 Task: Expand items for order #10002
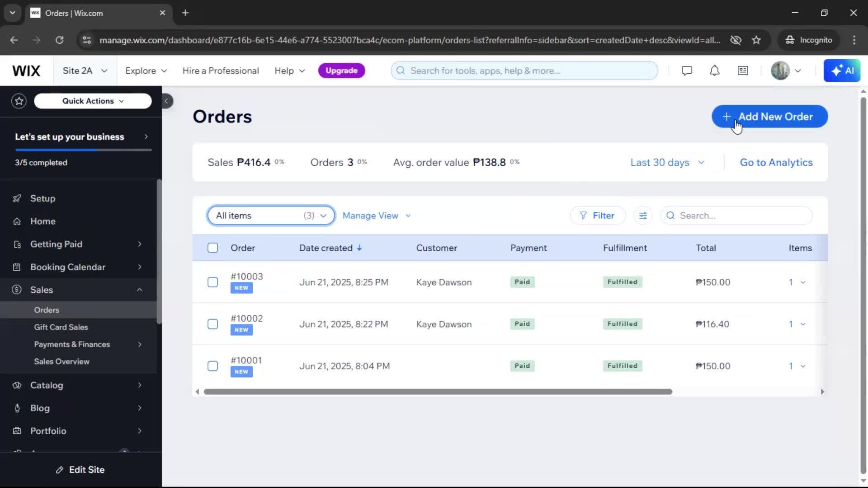(797, 324)
